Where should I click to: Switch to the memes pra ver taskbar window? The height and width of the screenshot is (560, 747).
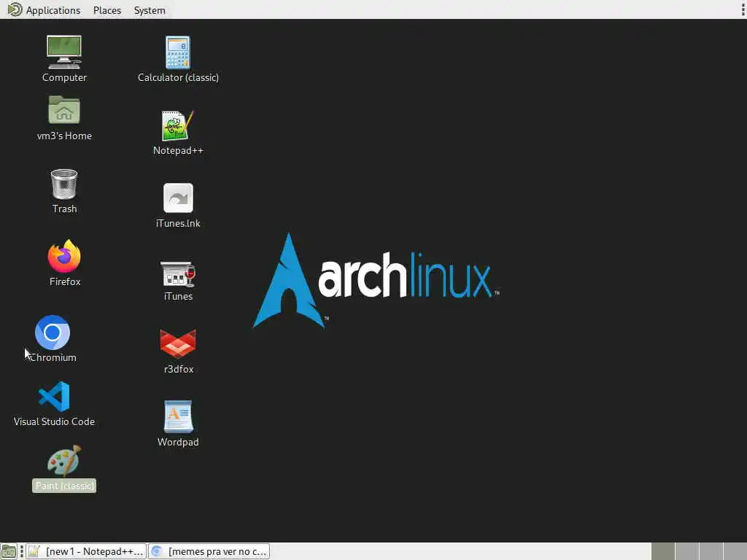click(209, 551)
